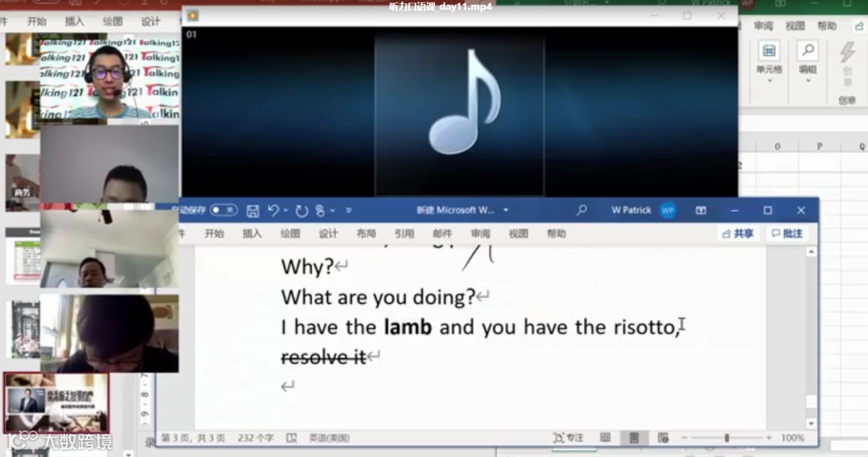868x457 pixels.
Task: Select the highlighted slide thumbnail in PowerPoint
Action: point(56,403)
